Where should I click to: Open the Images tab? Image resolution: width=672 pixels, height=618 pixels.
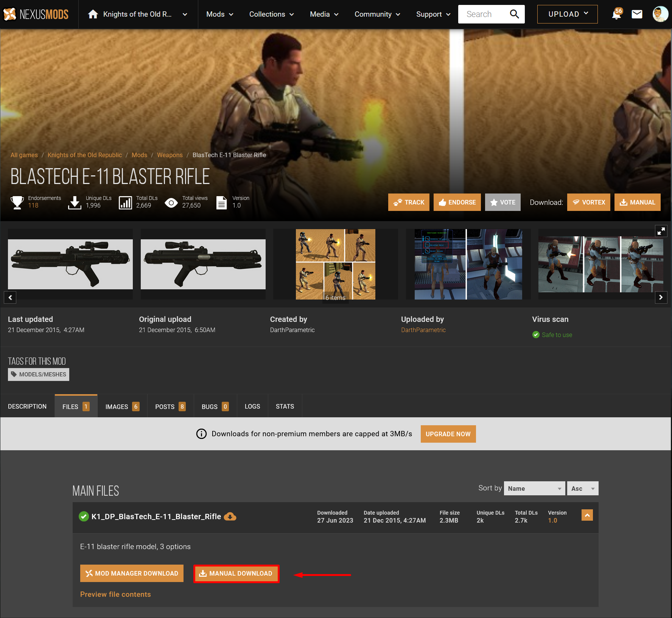point(123,406)
